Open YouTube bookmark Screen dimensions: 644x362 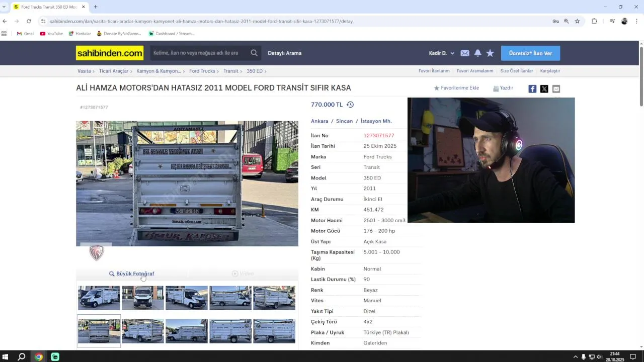point(51,34)
